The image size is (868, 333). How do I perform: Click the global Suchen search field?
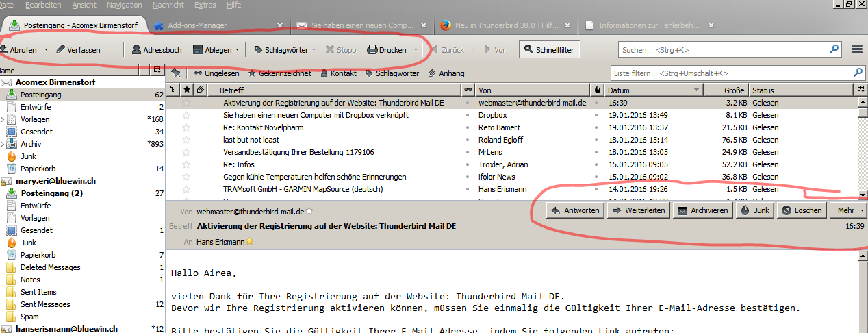click(x=730, y=49)
